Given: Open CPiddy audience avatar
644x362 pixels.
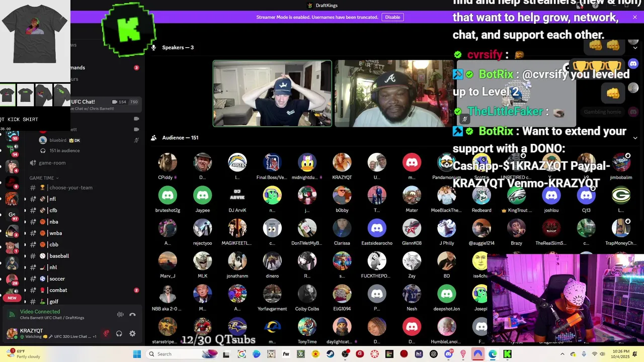Looking at the screenshot, I should [168, 162].
